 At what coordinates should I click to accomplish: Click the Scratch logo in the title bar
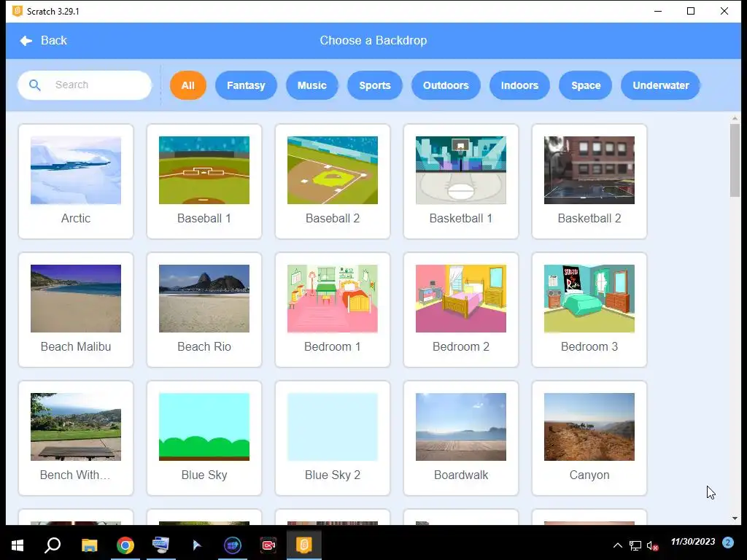(18, 11)
